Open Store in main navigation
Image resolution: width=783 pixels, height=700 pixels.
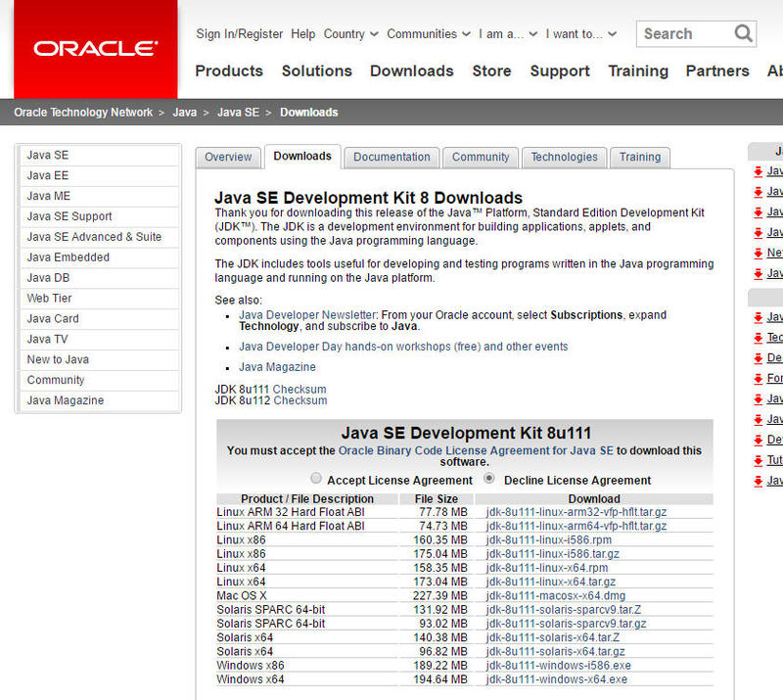point(492,70)
